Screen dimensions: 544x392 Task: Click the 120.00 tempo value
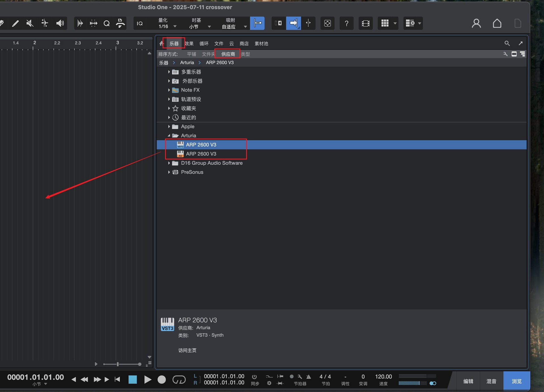(x=383, y=376)
